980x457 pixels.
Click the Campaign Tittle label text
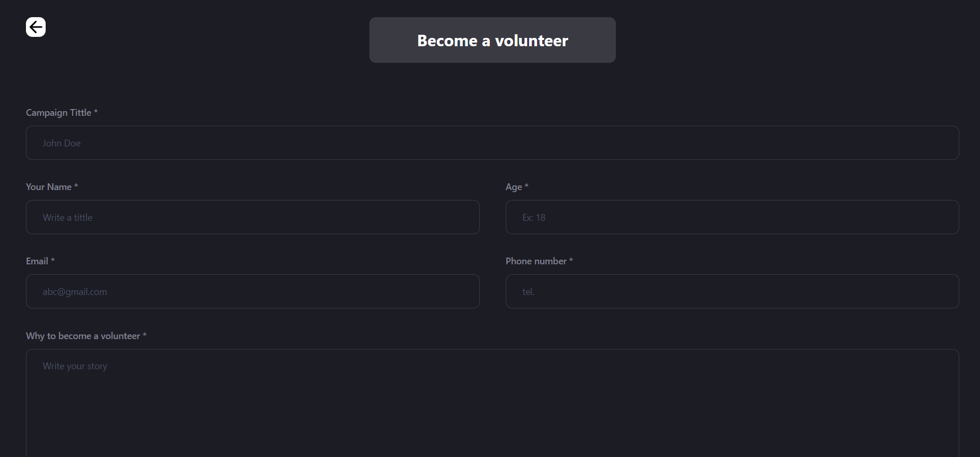(59, 113)
